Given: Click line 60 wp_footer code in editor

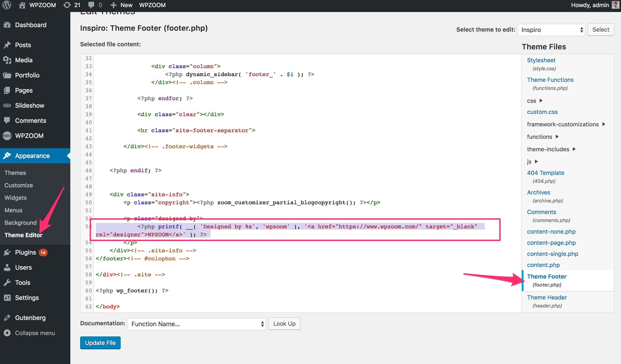Looking at the screenshot, I should pyautogui.click(x=132, y=291).
